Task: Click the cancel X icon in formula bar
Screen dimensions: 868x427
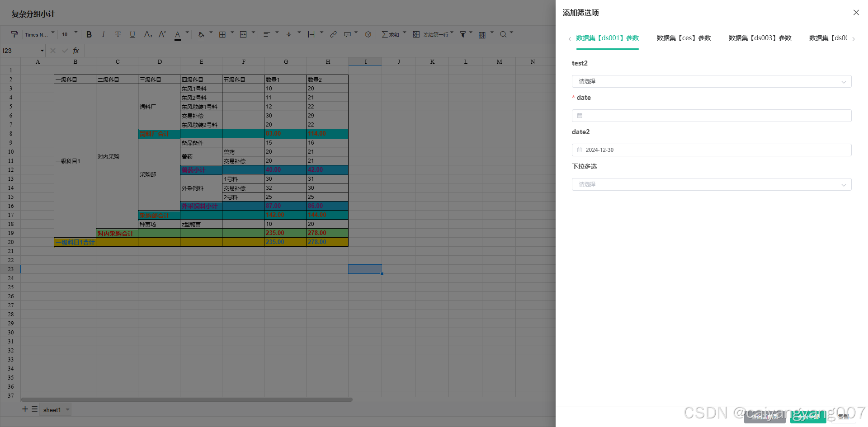Action: [x=53, y=51]
